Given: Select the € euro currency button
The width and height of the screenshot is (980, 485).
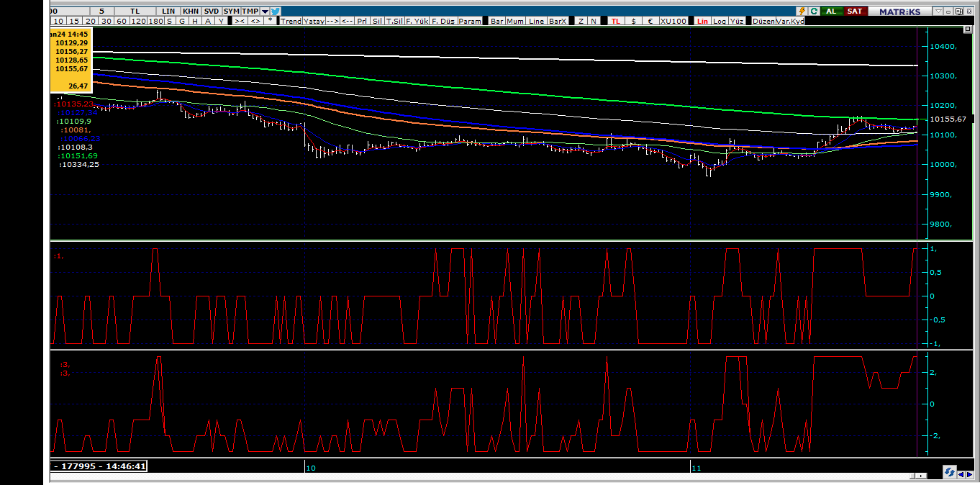Looking at the screenshot, I should (650, 21).
